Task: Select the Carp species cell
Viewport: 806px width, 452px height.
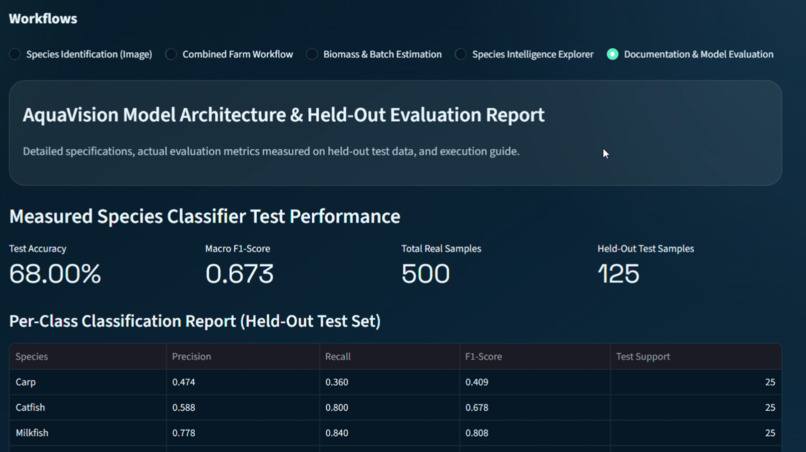Action: pyautogui.click(x=87, y=382)
